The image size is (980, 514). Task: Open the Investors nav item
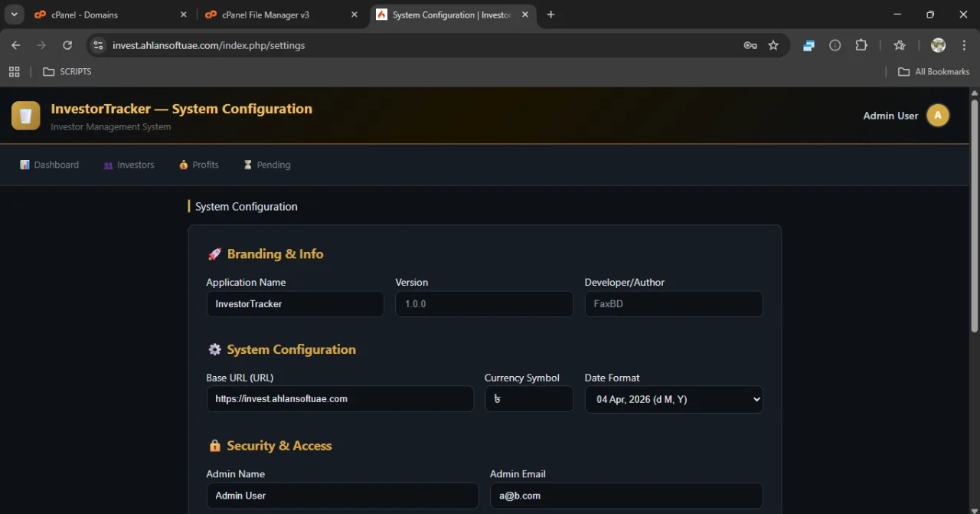129,165
